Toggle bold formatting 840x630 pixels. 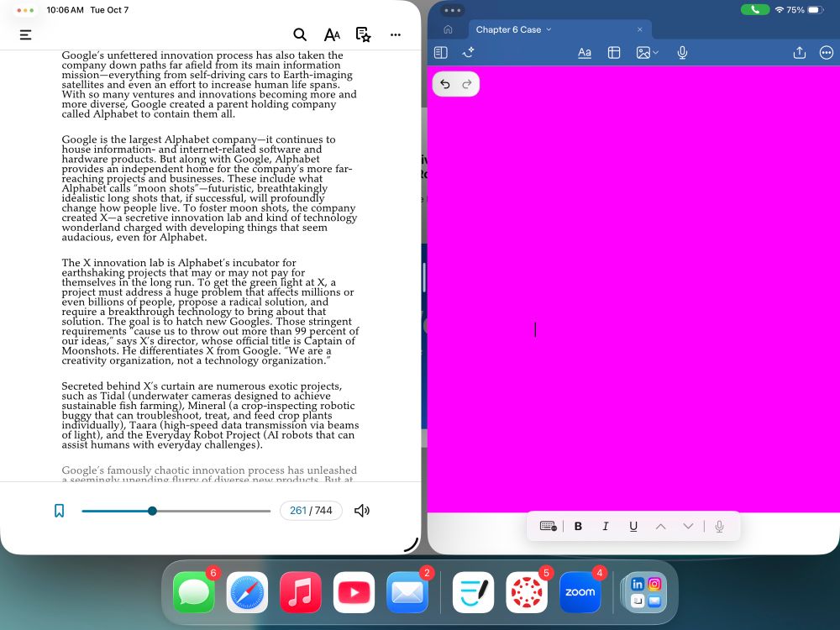pos(578,526)
